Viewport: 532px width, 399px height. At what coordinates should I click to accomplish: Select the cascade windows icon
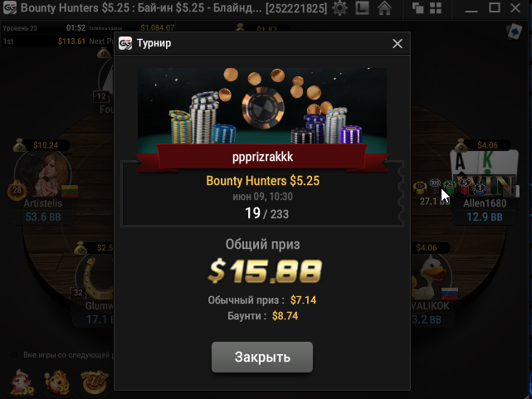pos(417,7)
